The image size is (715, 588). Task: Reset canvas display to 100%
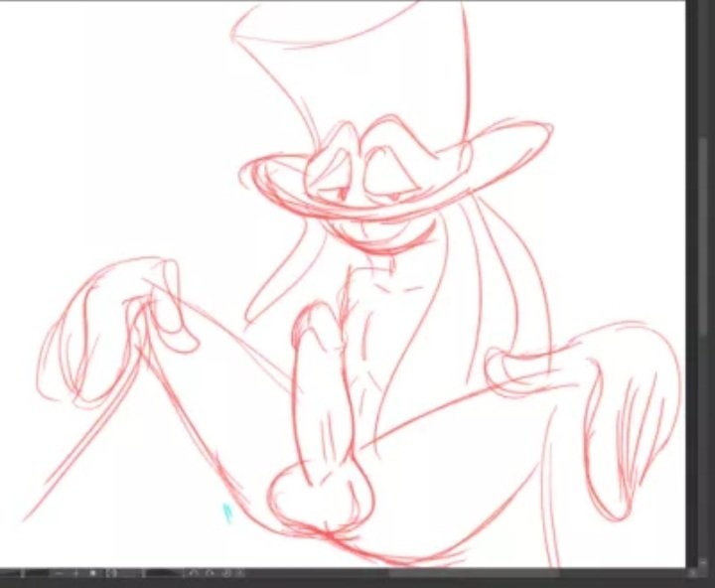[92, 573]
